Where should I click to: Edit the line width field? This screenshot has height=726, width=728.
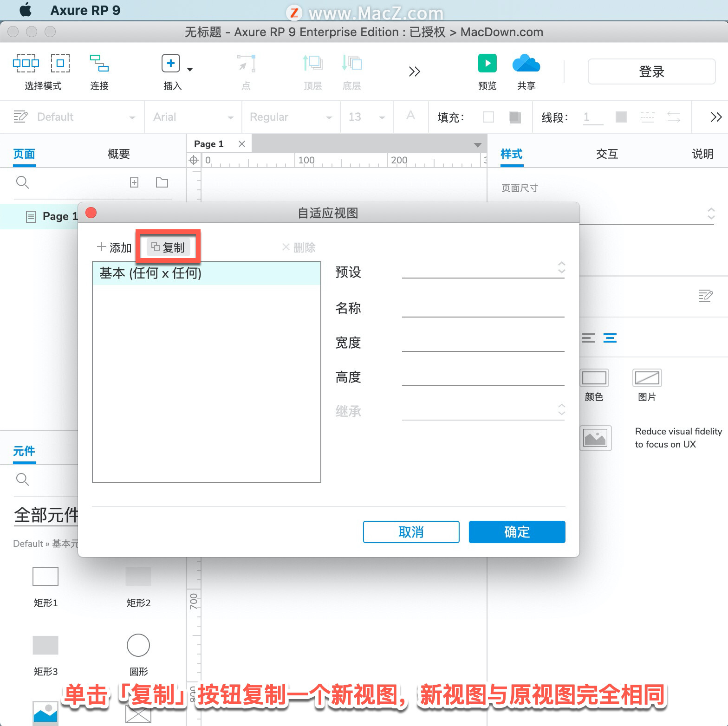[x=593, y=117]
